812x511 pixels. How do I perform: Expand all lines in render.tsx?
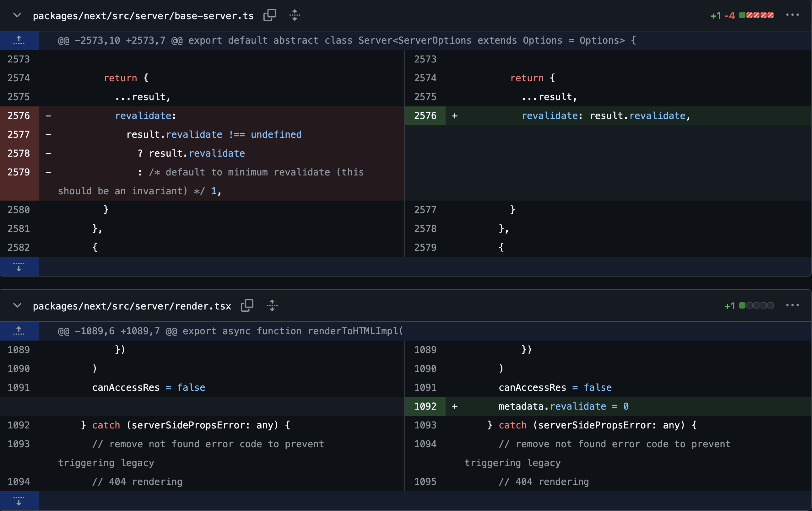(x=272, y=306)
